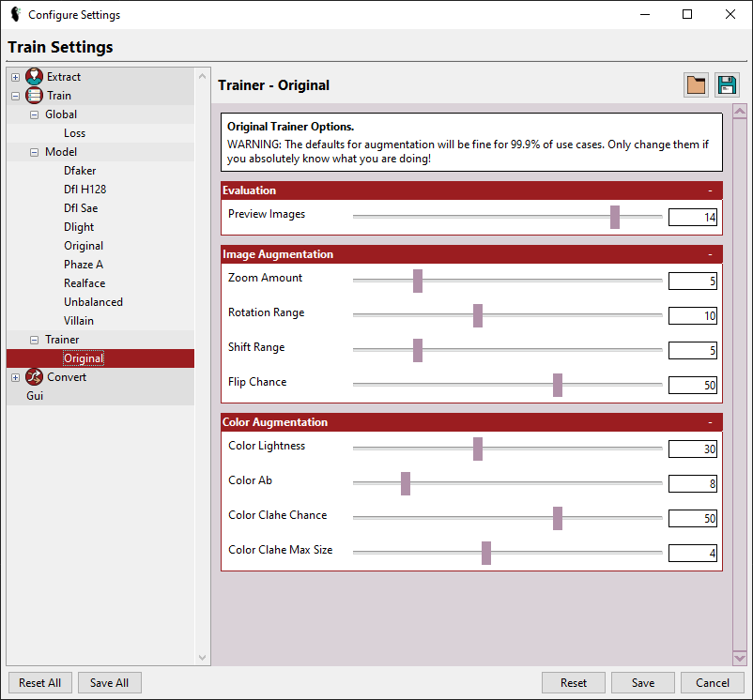Click the load config folder icon
Screen dimensions: 753x700
coord(696,84)
